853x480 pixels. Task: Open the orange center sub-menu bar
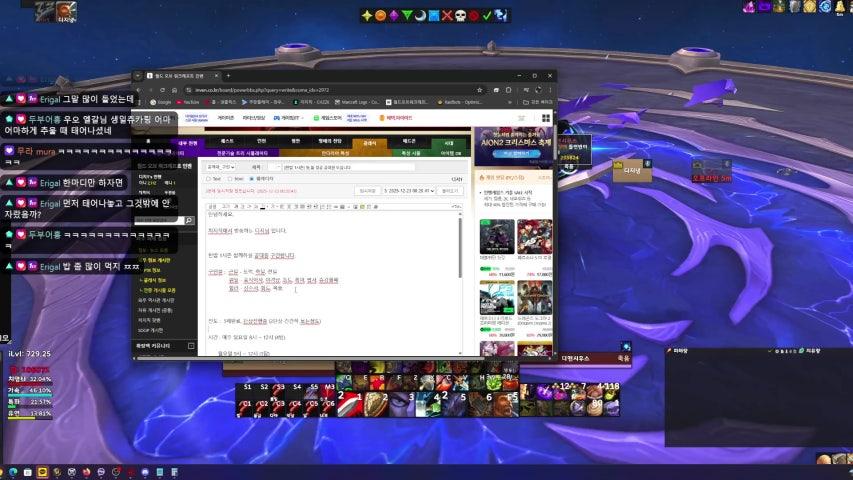(x=335, y=153)
